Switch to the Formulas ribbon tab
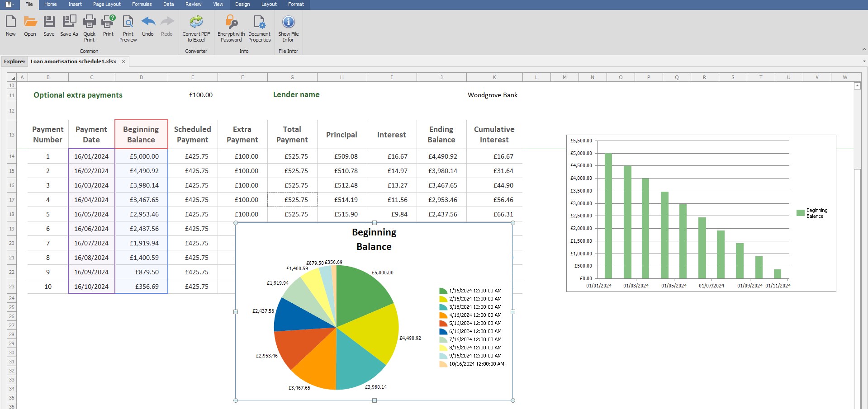The image size is (868, 409). click(142, 4)
